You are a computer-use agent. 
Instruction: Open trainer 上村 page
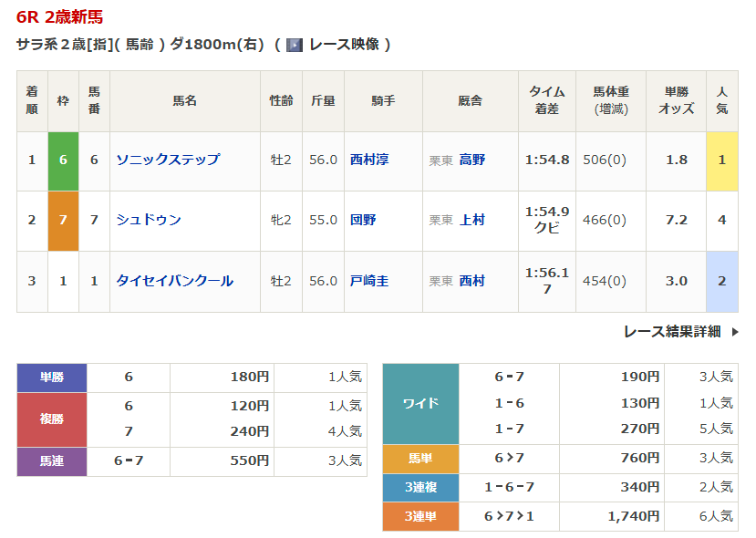(472, 220)
